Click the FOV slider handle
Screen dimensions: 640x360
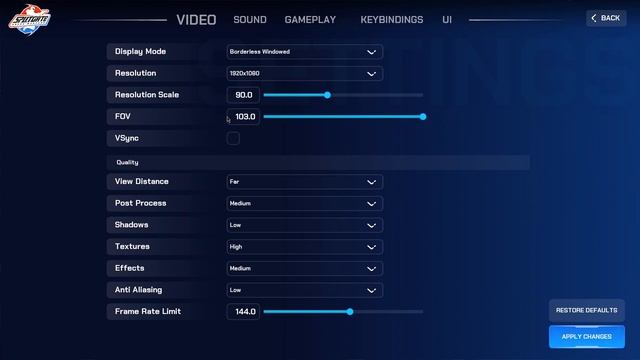tap(423, 117)
